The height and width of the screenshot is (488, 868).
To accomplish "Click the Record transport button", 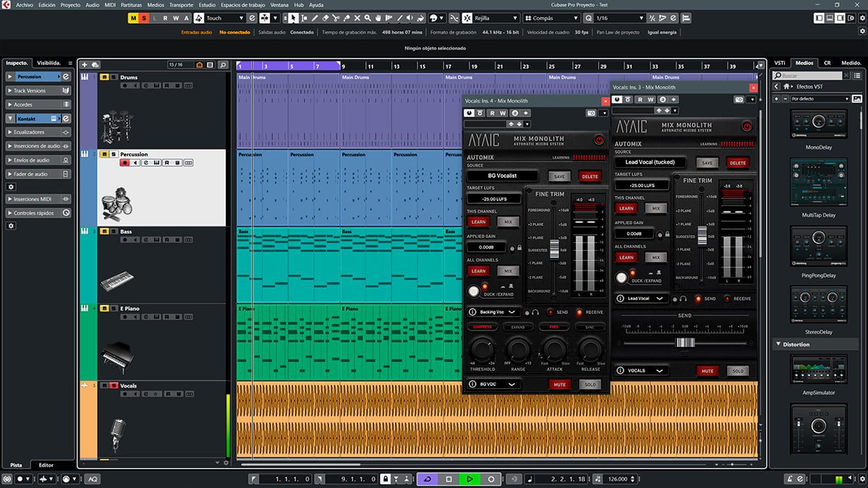I will point(491,479).
